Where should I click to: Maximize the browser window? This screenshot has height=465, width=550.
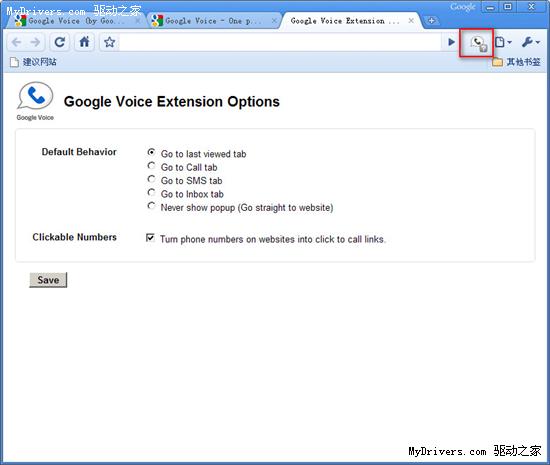click(508, 7)
